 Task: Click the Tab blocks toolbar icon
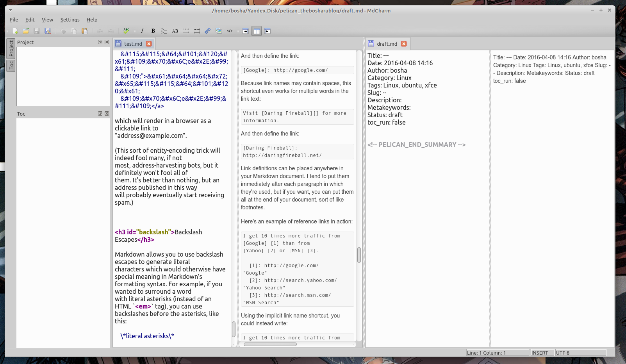(x=186, y=31)
